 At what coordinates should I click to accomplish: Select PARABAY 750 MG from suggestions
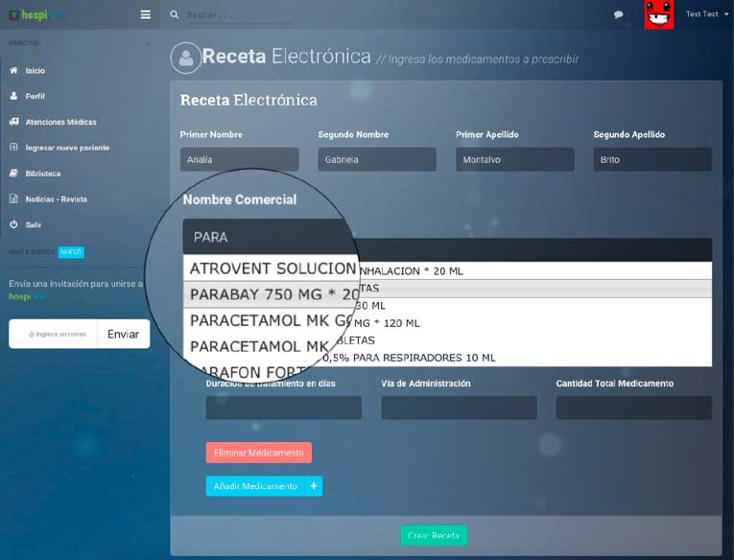coord(273,293)
